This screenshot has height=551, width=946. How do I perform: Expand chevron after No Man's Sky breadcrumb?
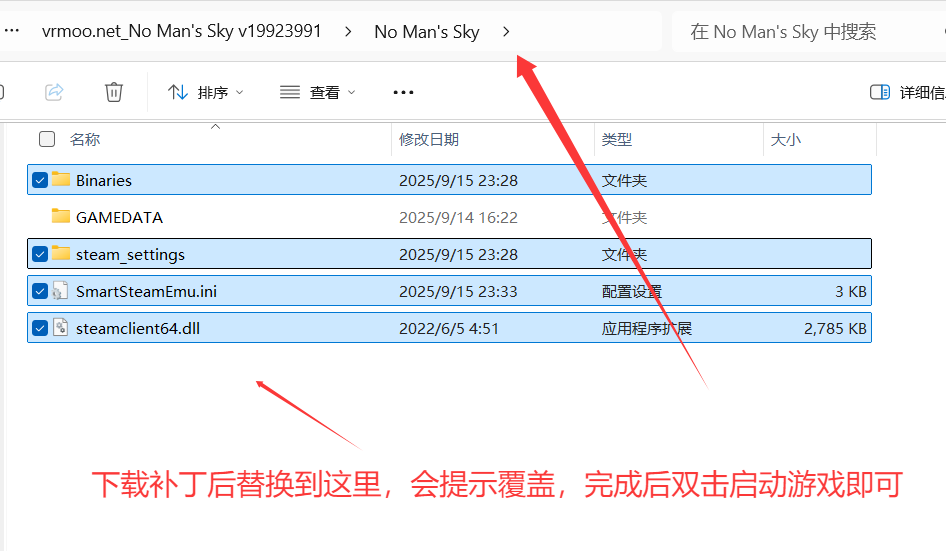(506, 31)
